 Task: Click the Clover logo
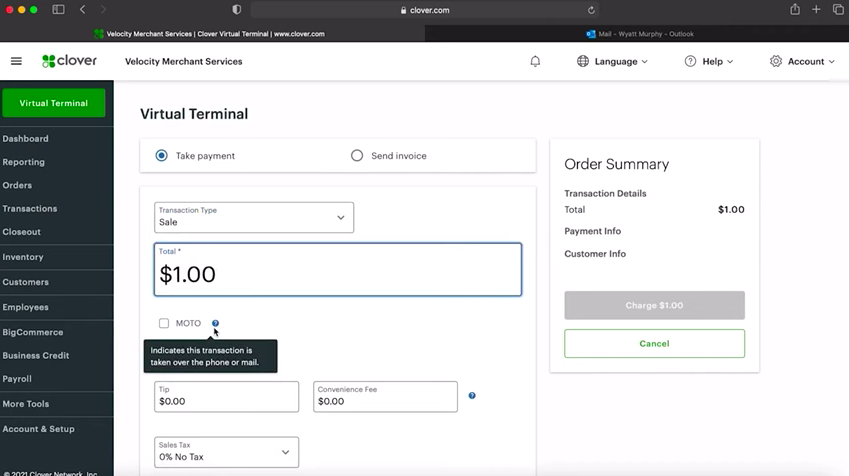(x=69, y=61)
